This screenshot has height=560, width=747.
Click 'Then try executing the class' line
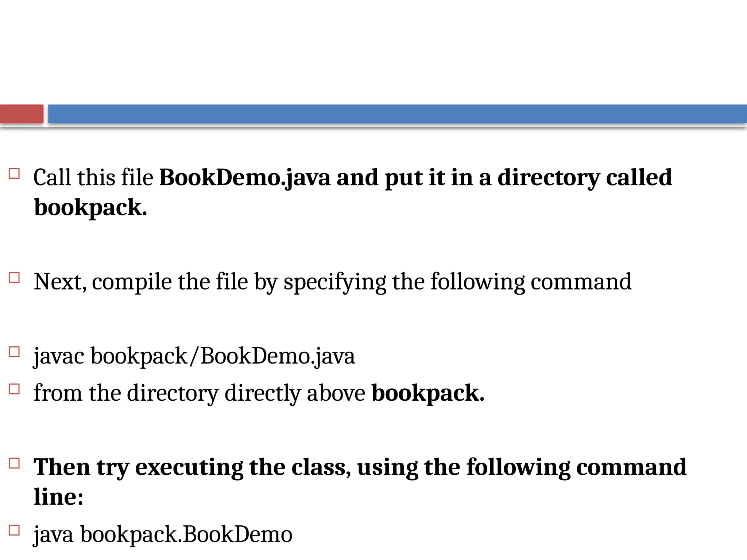[x=360, y=468]
